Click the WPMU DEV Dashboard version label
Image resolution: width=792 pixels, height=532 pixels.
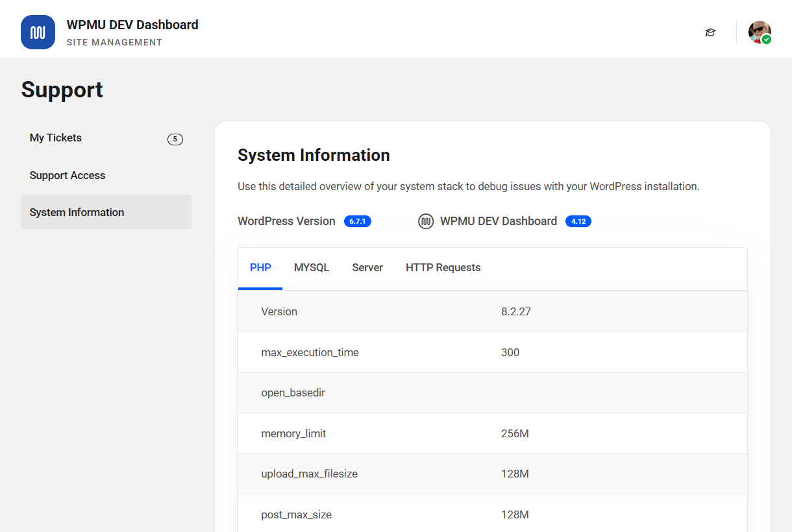tap(499, 221)
